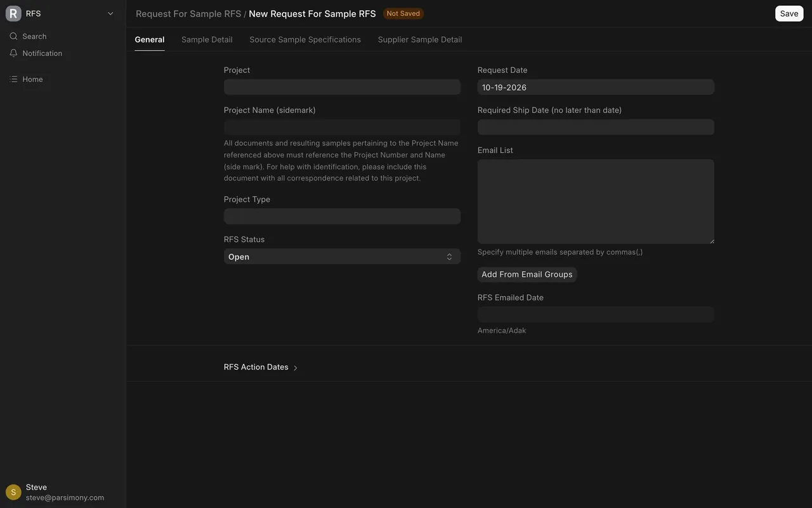This screenshot has height=508, width=812.
Task: Click the America/Adak timezone text
Action: pyautogui.click(x=502, y=330)
